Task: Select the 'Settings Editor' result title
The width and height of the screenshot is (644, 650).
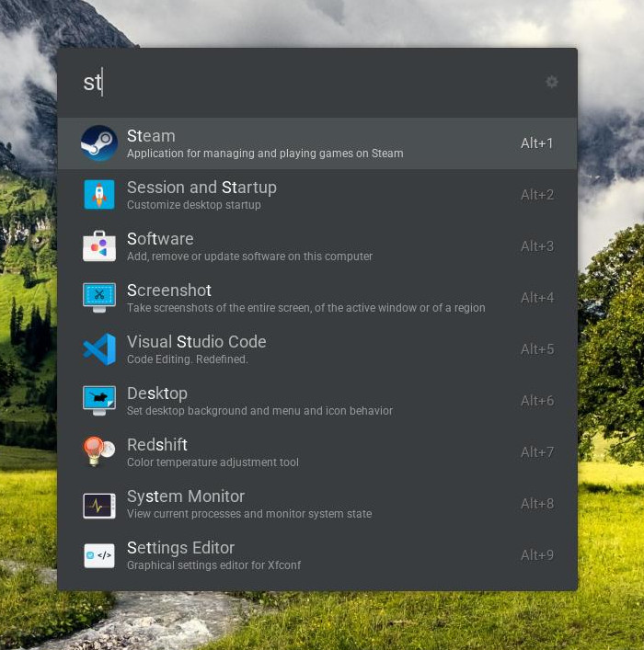Action: click(181, 548)
